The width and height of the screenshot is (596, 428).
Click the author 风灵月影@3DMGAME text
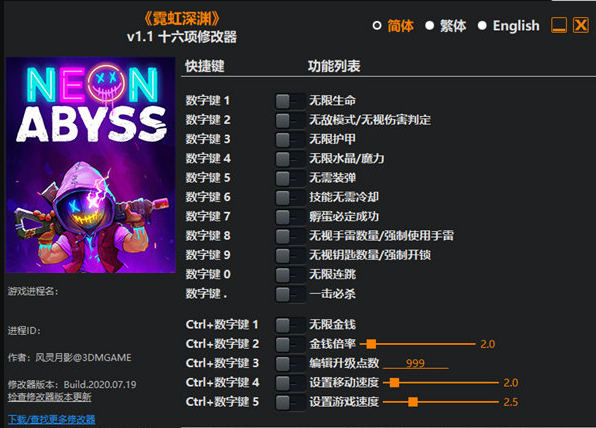click(x=83, y=358)
